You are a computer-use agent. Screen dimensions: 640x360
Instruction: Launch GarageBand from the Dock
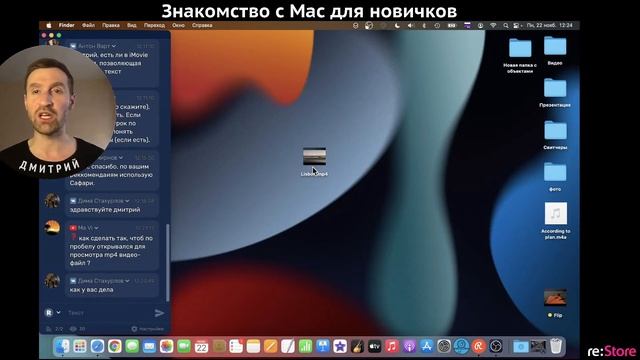[357, 347]
